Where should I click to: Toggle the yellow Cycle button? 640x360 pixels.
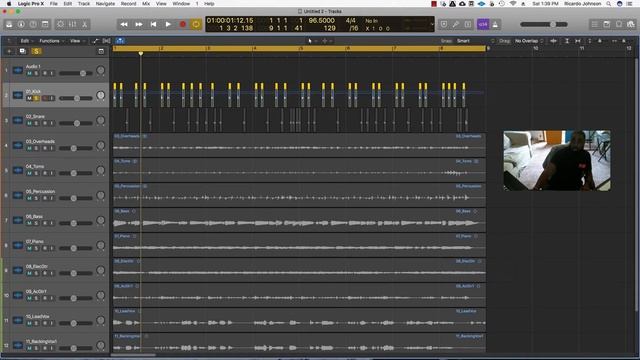[196, 24]
